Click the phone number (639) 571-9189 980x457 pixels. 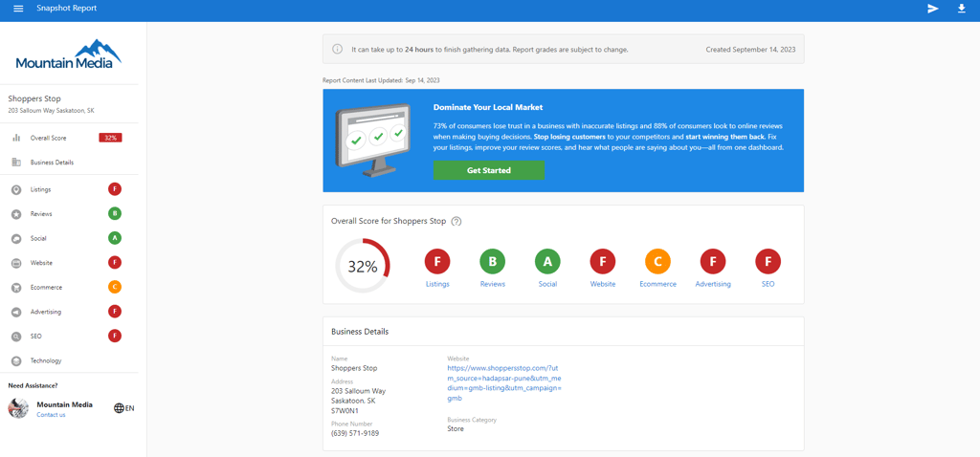[x=355, y=433]
